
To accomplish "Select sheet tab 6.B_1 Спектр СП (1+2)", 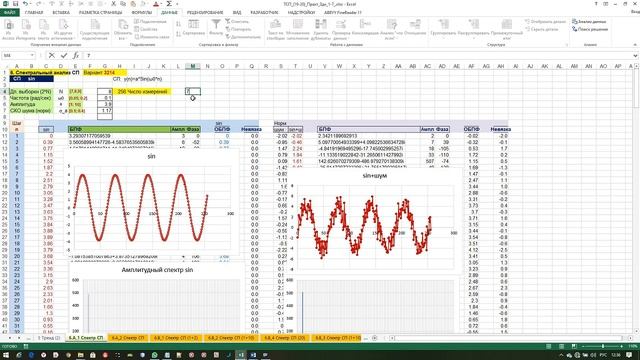I will click(x=176, y=338).
